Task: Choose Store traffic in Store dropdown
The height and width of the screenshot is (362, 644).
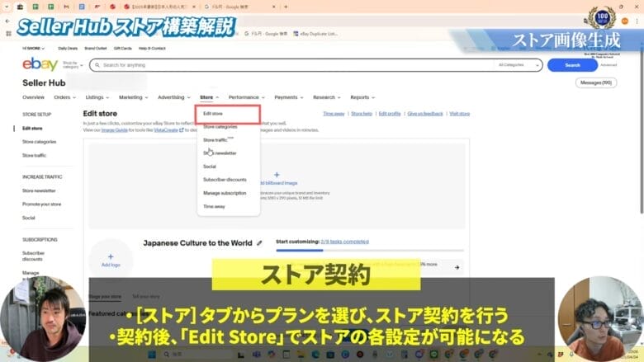Action: [x=215, y=140]
